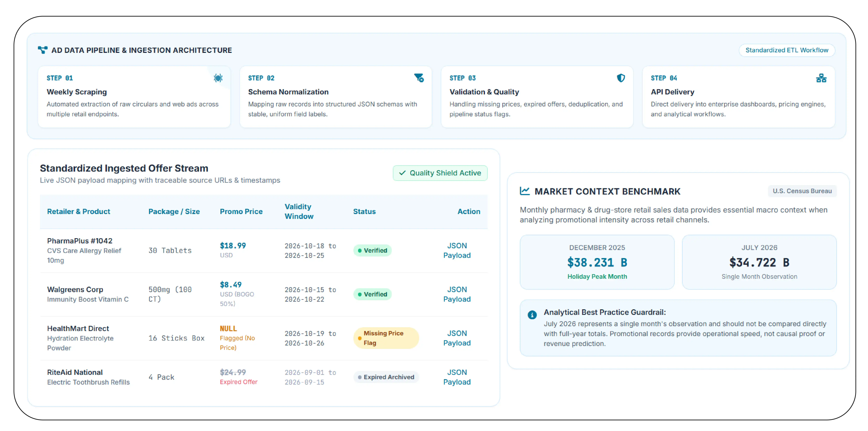868x431 pixels.
Task: Click the $18.99 promo price value
Action: point(233,245)
